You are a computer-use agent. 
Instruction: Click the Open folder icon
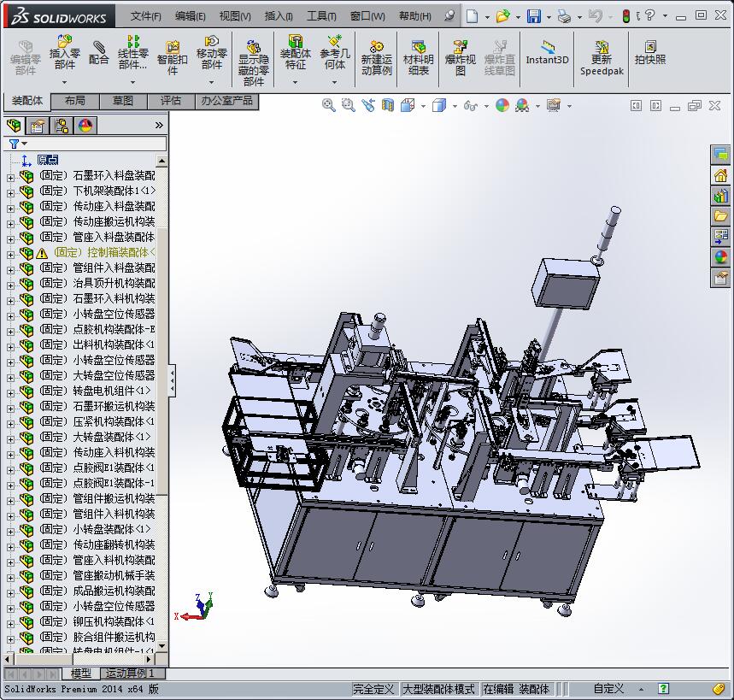point(502,16)
